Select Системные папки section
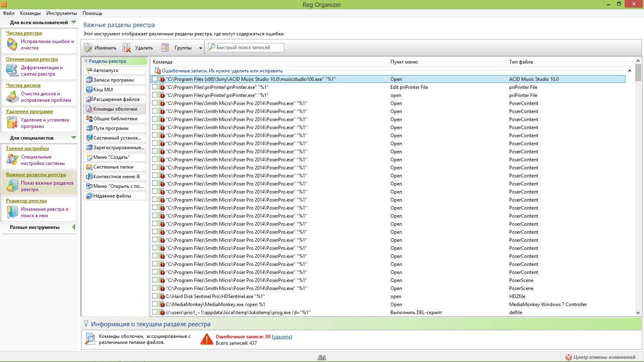The image size is (644, 362). point(115,167)
